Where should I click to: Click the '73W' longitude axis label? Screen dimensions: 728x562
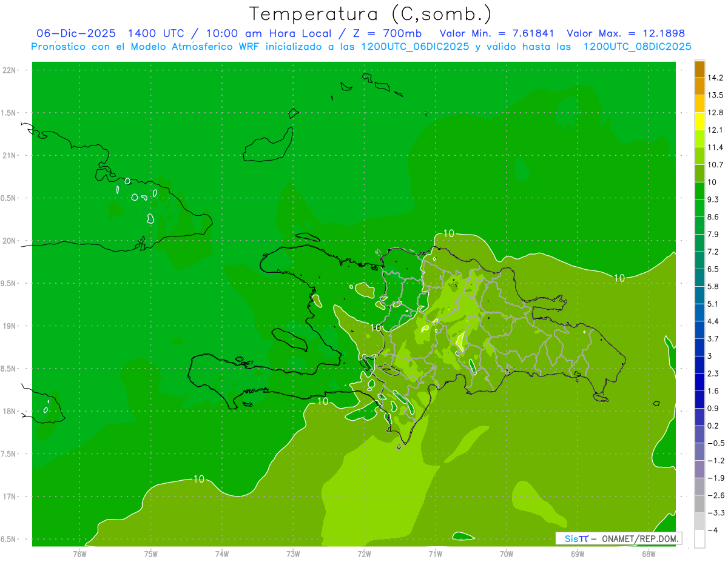pyautogui.click(x=292, y=554)
